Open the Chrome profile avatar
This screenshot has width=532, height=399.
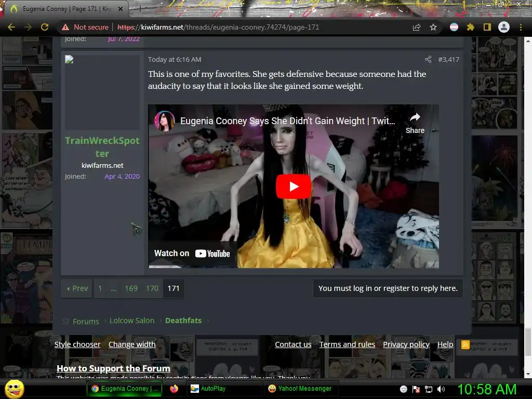click(x=504, y=27)
